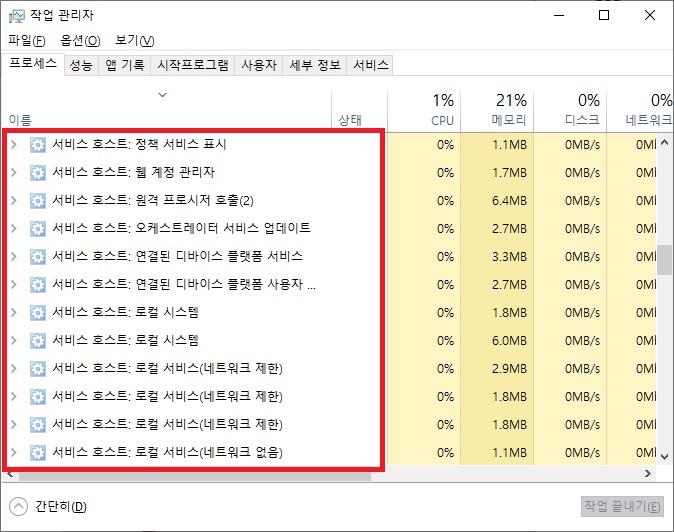Select 3.3MB memory cell
Viewport: 674px width, 532px height.
(x=497, y=257)
